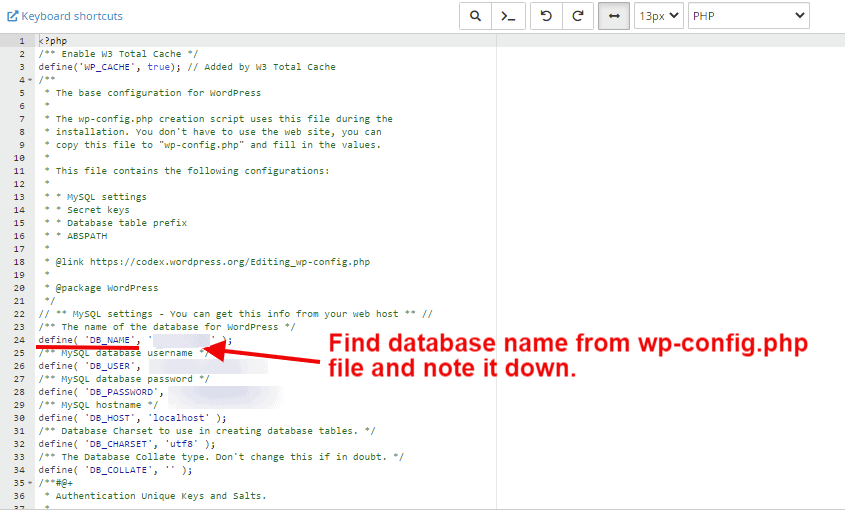Click the DB_COLLATE define line

[115, 470]
